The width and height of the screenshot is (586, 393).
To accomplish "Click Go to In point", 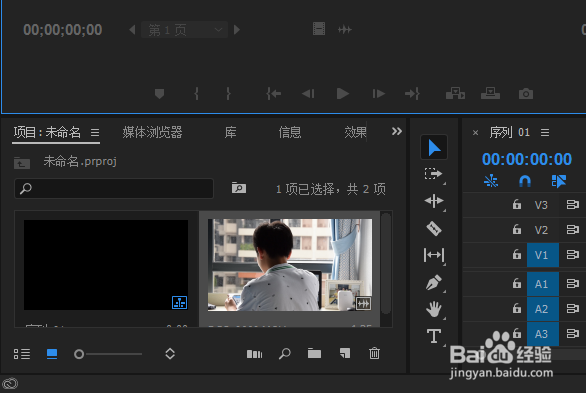I will click(274, 93).
